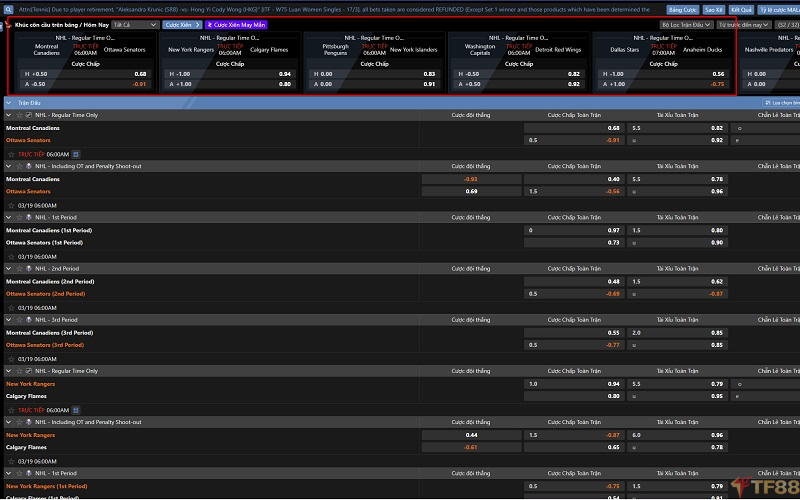
Task: Collapse the NHL 3rd Period group
Action: coord(8,320)
